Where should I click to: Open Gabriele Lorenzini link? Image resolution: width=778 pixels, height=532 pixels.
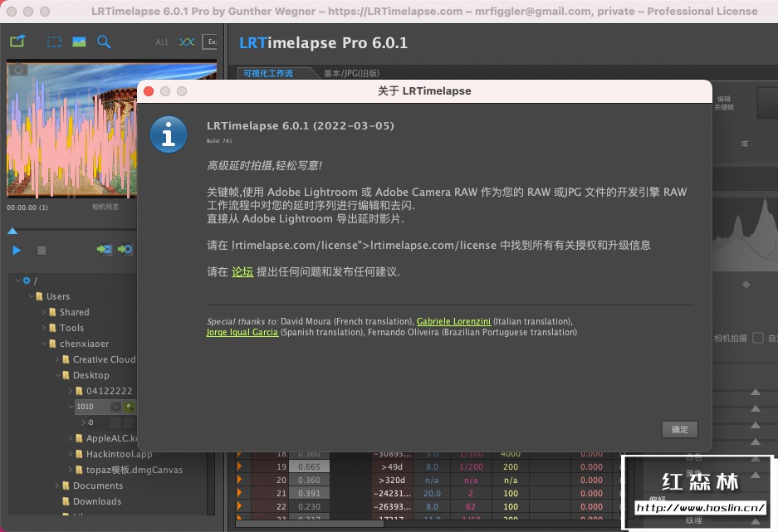click(x=453, y=321)
